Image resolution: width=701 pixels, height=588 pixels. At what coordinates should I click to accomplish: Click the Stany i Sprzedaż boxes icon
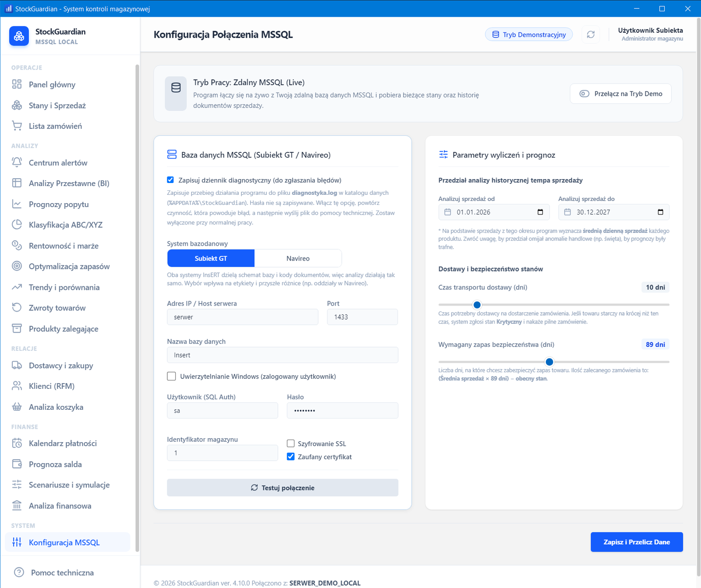(17, 106)
